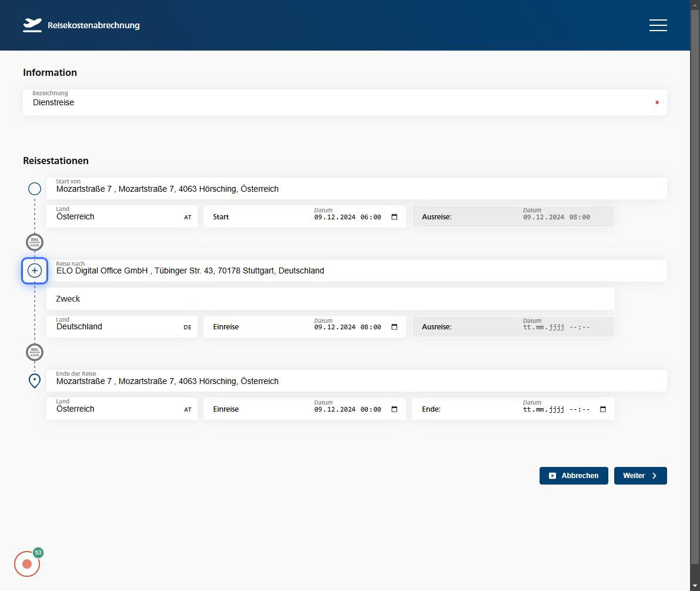Click the Weiter button
700x591 pixels.
(640, 476)
